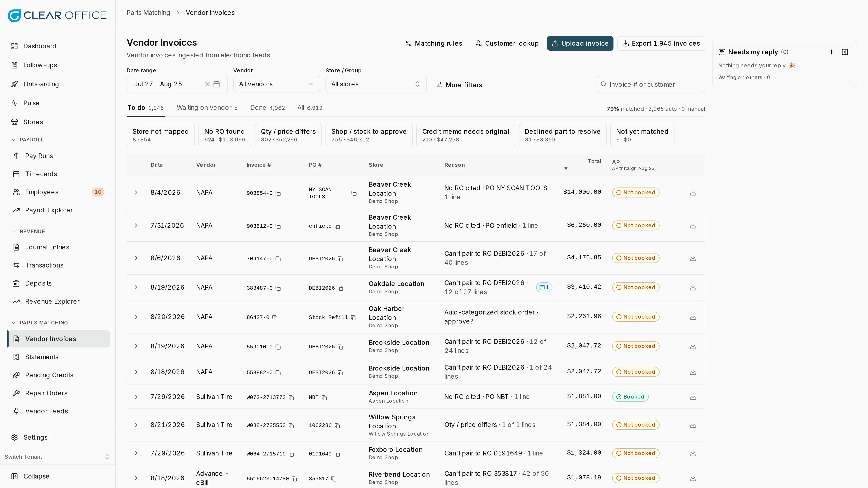Copy invoice number W073-2713773
Image resolution: width=868 pixels, height=488 pixels.
(x=291, y=398)
